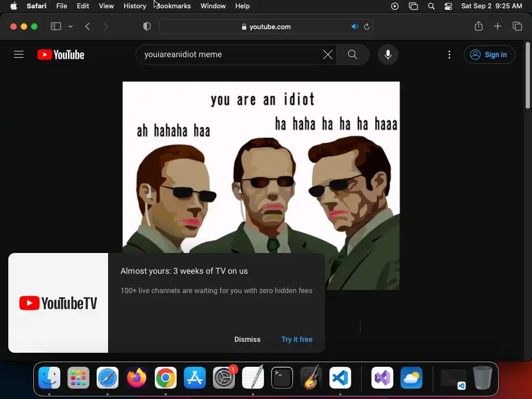Open the App Store from the Dock
Viewport: 532px width, 399px height.
(x=195, y=378)
